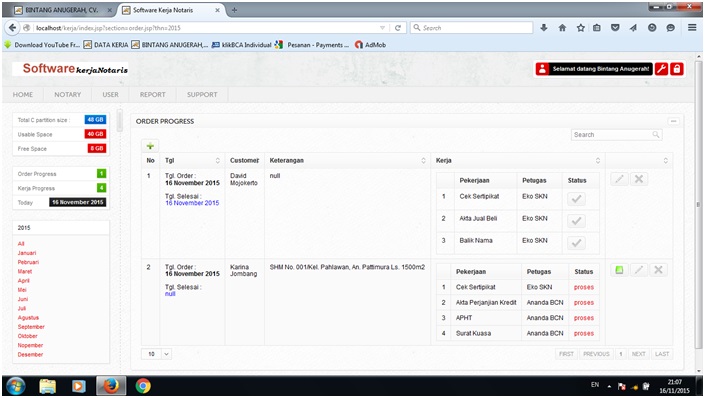The image size is (705, 398).
Task: Open the REPORT menu
Action: pos(152,94)
